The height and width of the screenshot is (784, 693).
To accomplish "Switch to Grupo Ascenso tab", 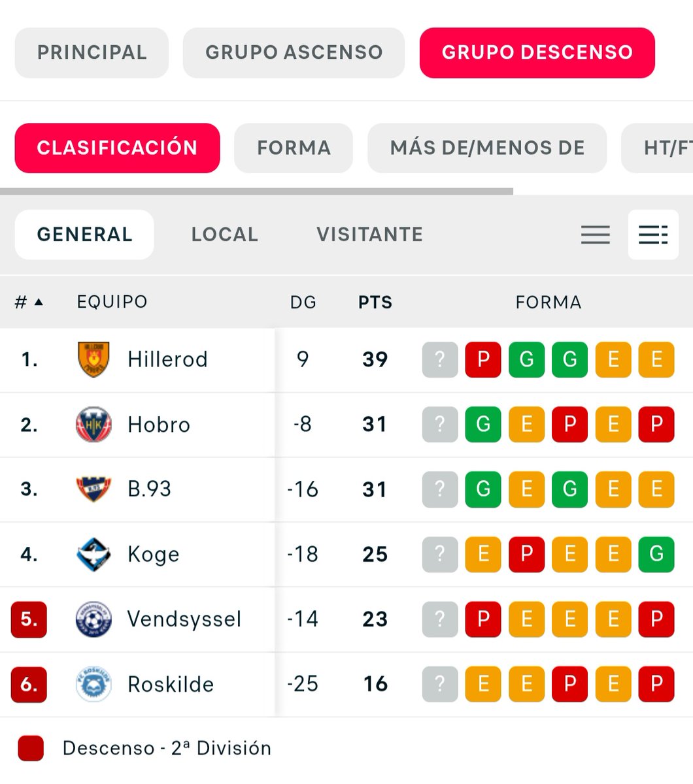I will pos(294,53).
